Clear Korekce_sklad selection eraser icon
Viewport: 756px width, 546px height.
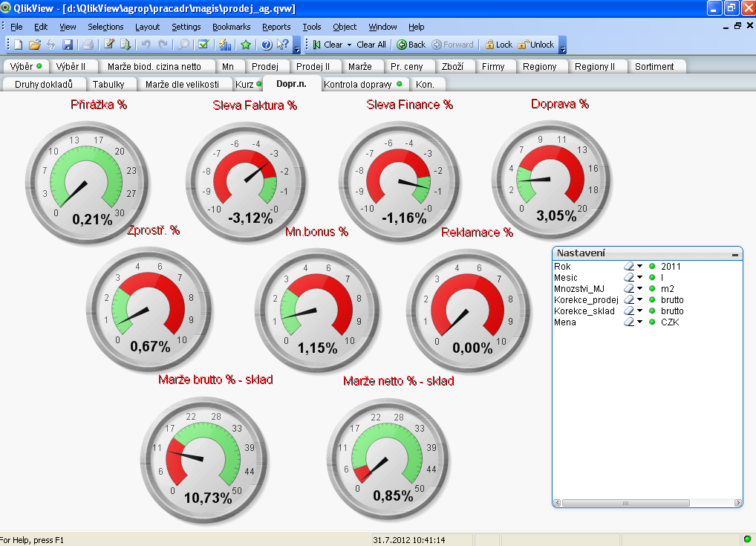[628, 311]
